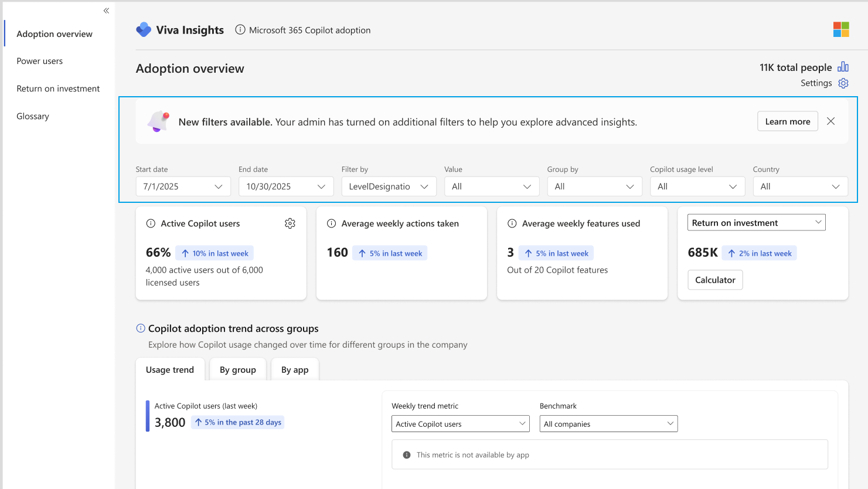868x489 pixels.
Task: Click the Microsoft logo in the header
Action: pyautogui.click(x=841, y=29)
